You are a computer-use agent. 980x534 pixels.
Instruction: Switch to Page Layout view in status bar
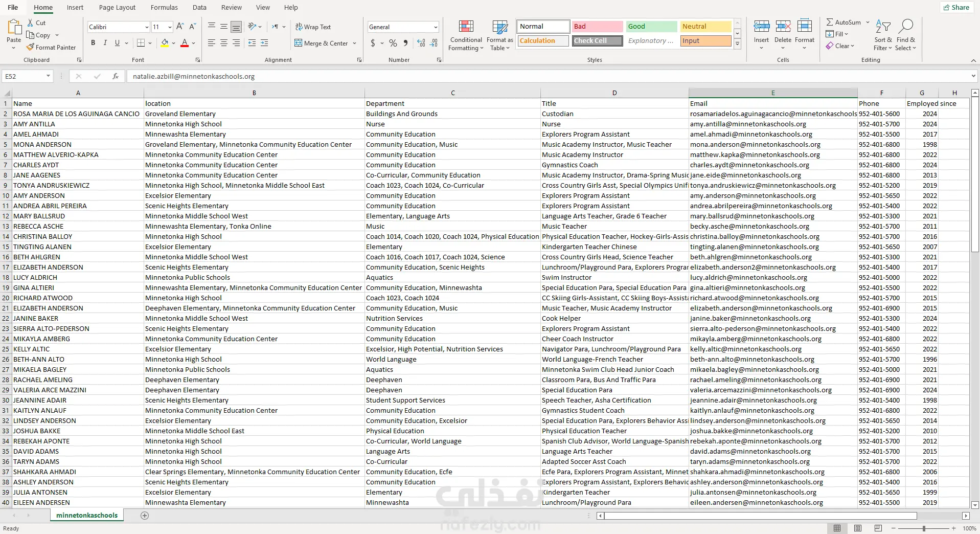pyautogui.click(x=858, y=528)
